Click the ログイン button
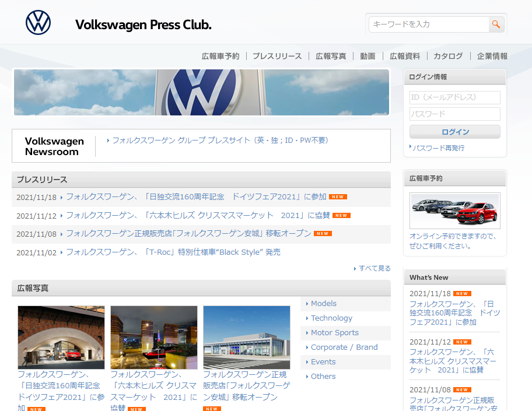Image resolution: width=532 pixels, height=411 pixels. [454, 132]
